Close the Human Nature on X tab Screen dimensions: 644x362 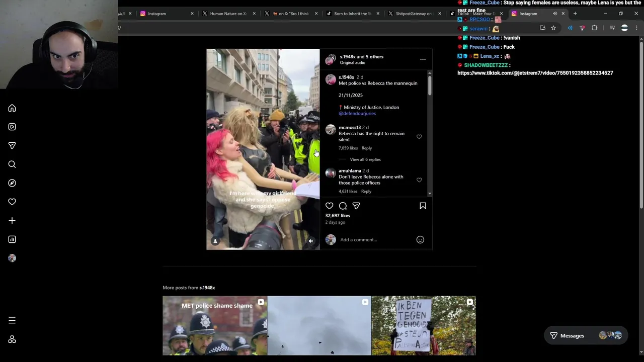pos(254,14)
